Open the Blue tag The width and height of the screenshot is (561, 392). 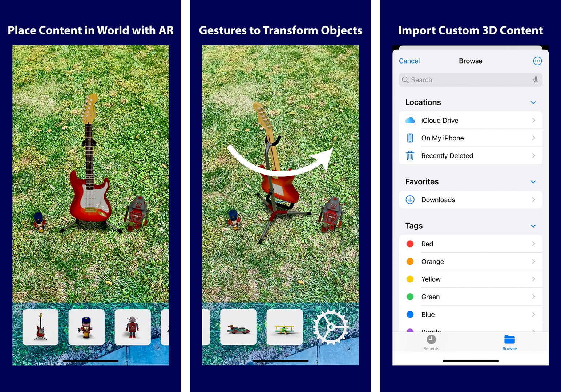tap(471, 314)
